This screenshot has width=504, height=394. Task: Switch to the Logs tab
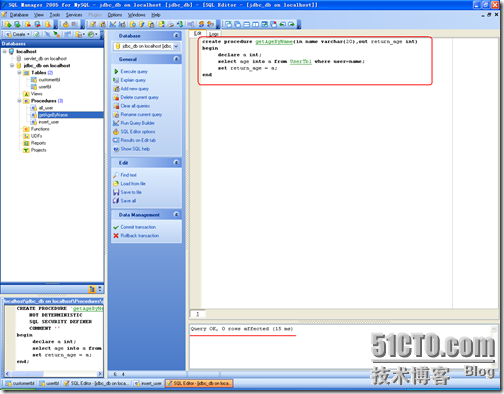point(214,34)
